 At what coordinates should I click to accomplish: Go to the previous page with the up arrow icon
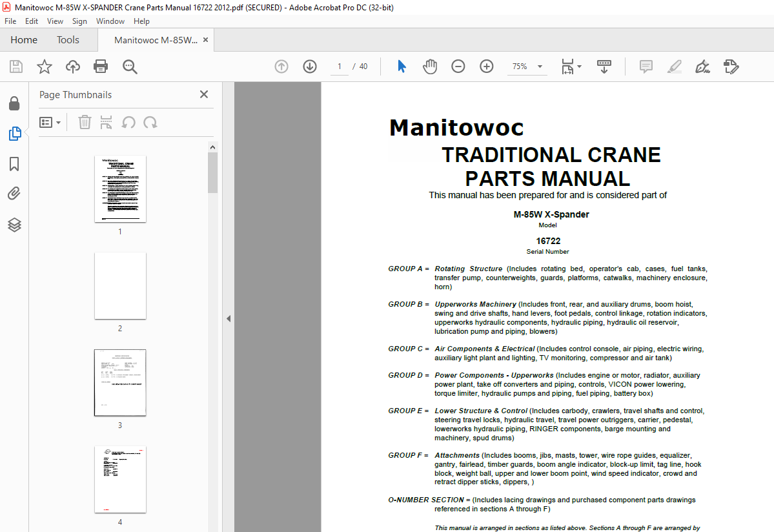(x=281, y=66)
